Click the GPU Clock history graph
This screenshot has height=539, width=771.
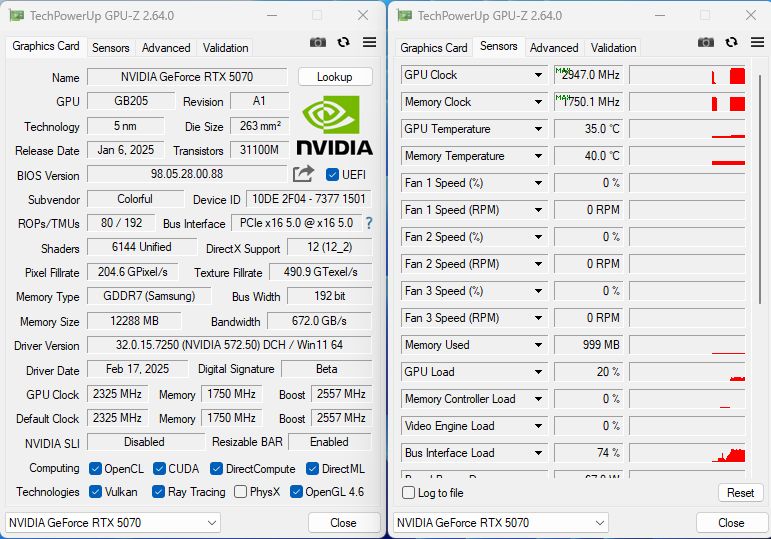687,75
